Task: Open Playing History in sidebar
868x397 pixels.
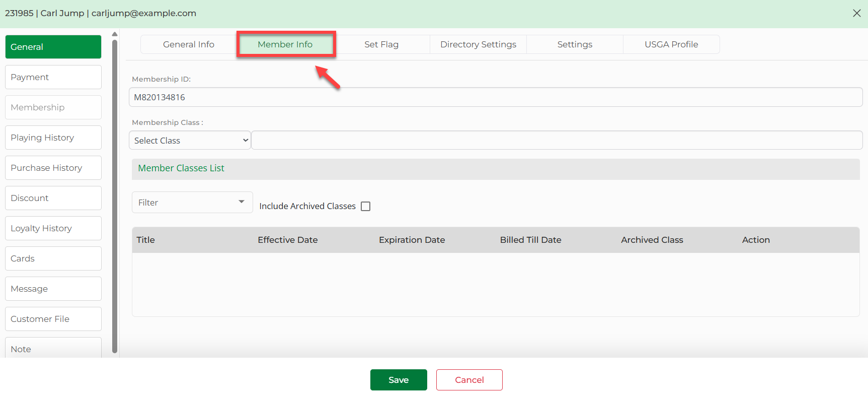Action: (53, 138)
